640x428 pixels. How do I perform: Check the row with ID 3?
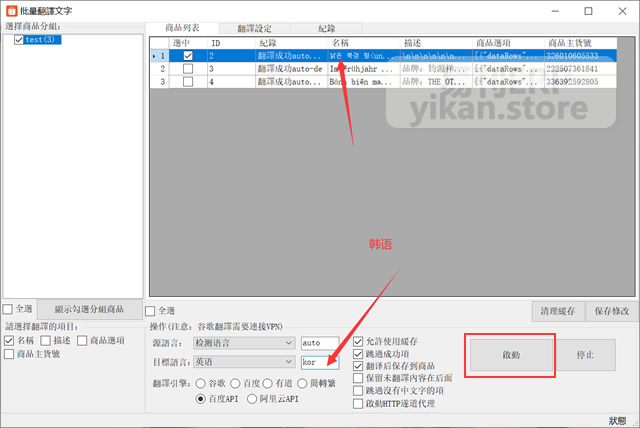(187, 69)
